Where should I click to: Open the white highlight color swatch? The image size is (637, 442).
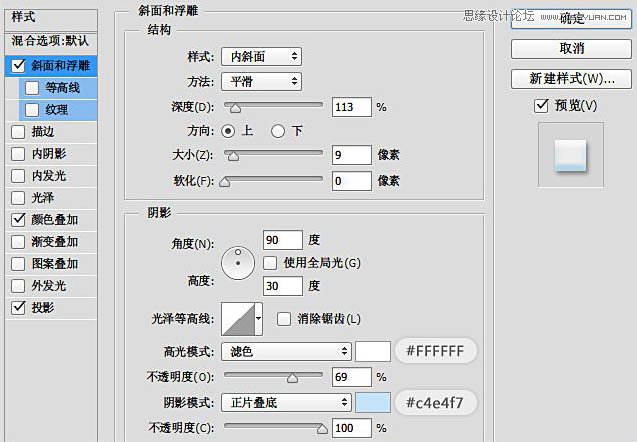coord(373,351)
